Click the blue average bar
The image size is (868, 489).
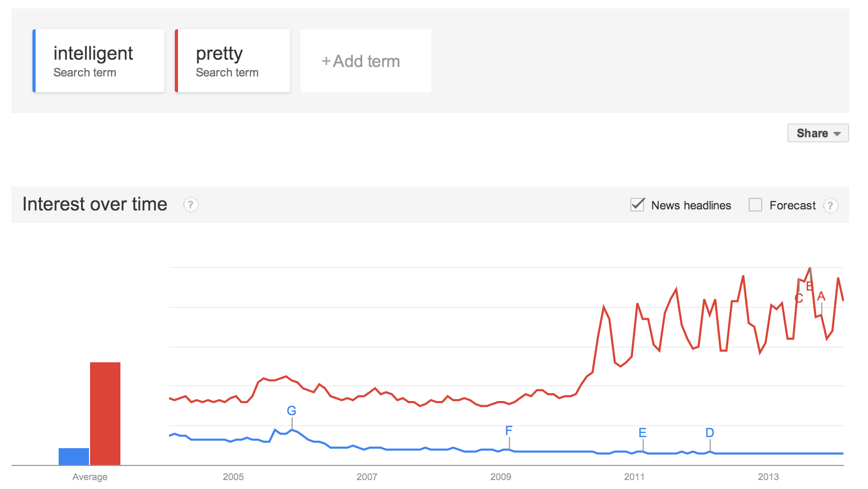point(74,456)
